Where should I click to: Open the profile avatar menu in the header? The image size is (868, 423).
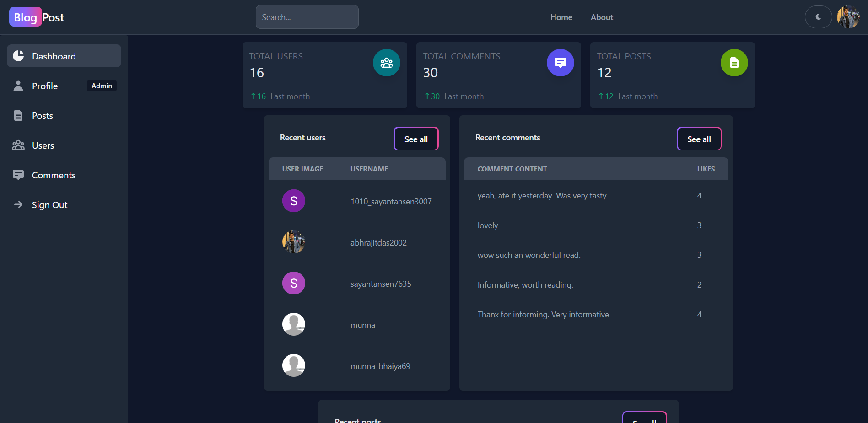point(848,17)
